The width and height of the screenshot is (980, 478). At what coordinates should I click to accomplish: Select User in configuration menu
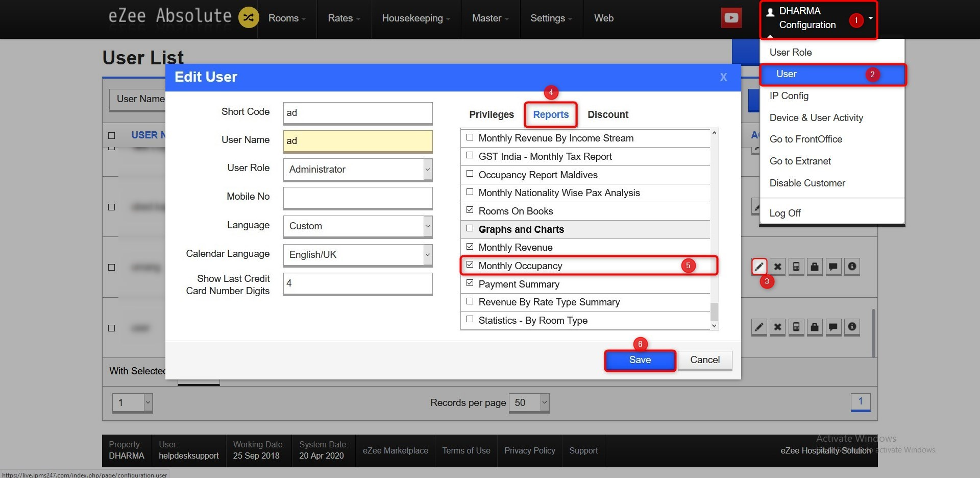pos(832,74)
